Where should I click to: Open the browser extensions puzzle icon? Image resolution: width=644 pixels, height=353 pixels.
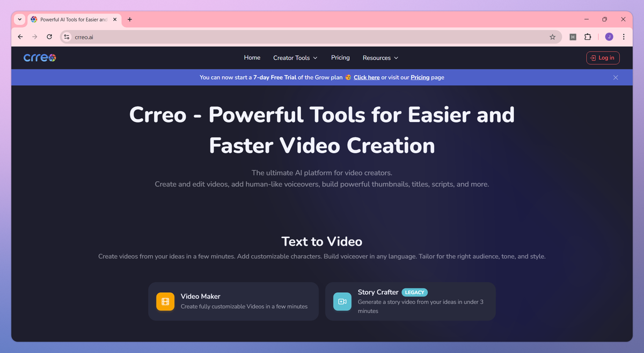(x=588, y=37)
